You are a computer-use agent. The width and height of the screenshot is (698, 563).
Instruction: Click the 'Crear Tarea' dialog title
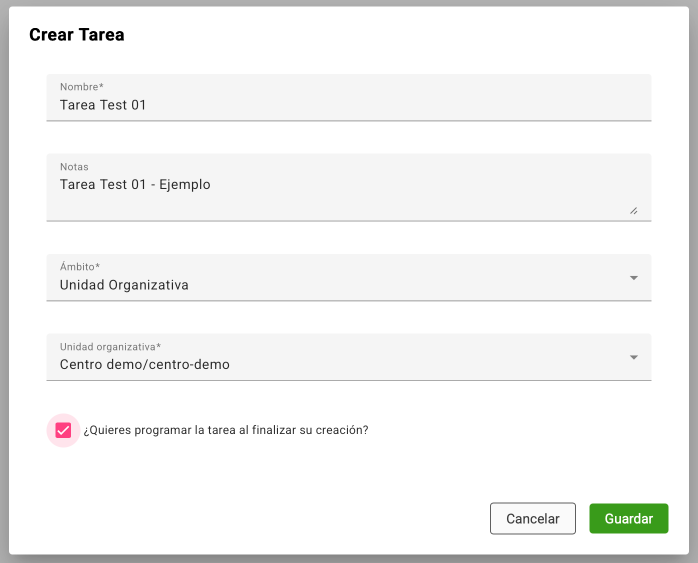(77, 35)
